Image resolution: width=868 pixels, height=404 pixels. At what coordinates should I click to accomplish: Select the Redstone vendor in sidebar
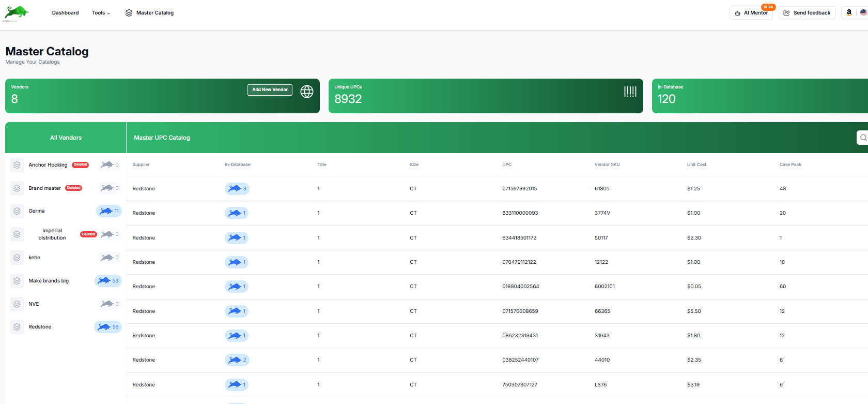40,327
